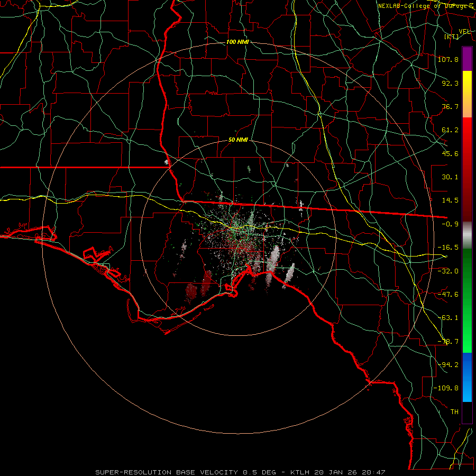Select the 76.7 legend value
The width and height of the screenshot is (476, 476).
coord(450,106)
